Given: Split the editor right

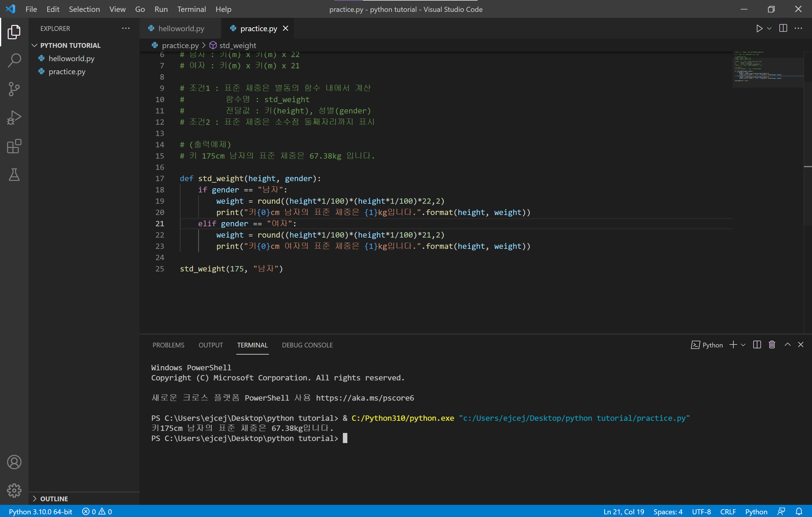Looking at the screenshot, I should [x=783, y=28].
